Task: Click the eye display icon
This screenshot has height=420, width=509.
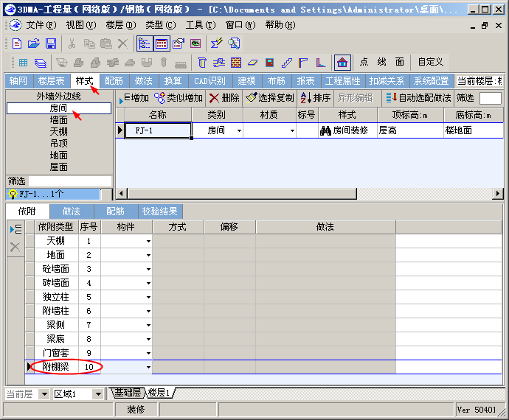Action: (195, 43)
